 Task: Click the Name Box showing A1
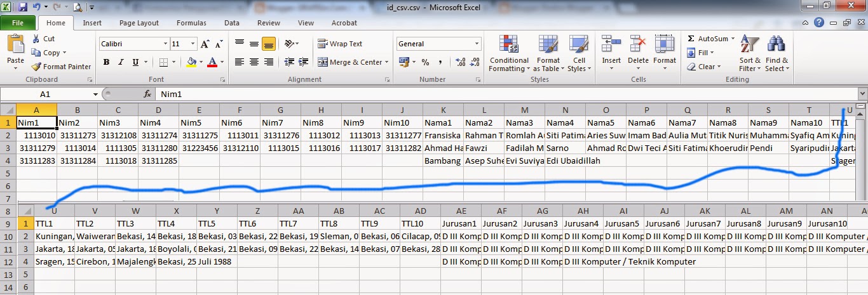(x=45, y=94)
